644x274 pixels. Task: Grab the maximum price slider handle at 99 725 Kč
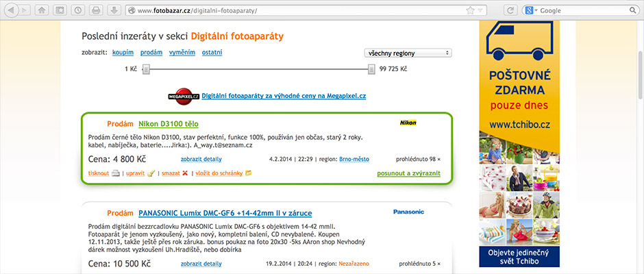371,69
